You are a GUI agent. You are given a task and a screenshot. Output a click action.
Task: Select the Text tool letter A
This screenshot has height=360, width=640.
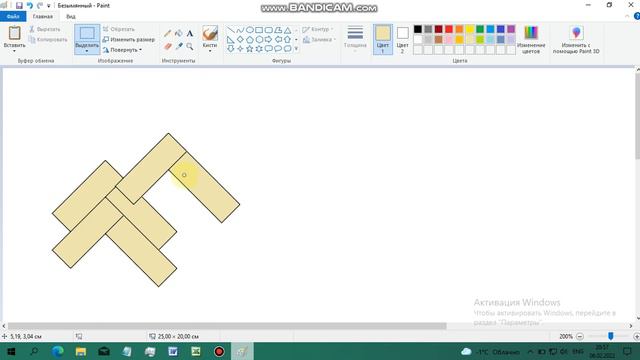[190, 34]
